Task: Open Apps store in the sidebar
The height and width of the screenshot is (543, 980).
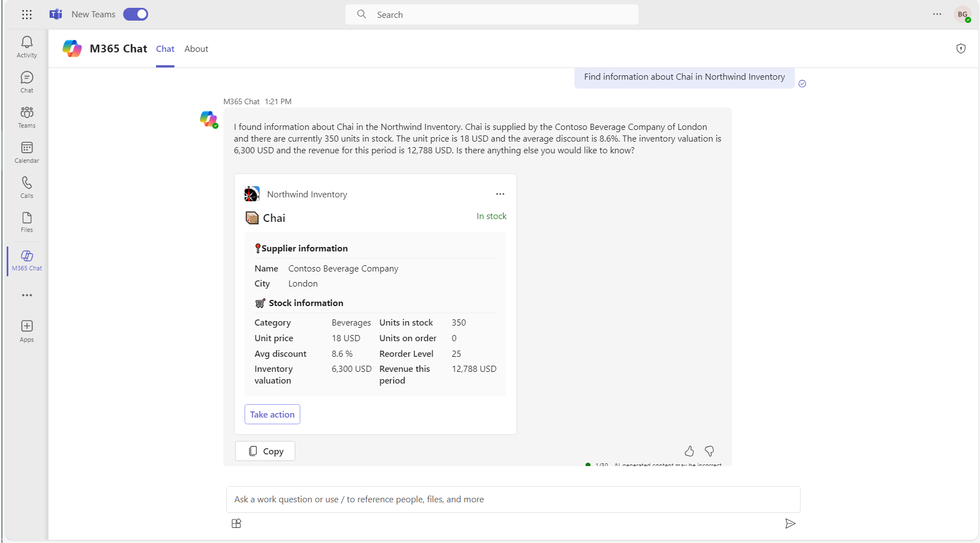Action: coord(27,331)
